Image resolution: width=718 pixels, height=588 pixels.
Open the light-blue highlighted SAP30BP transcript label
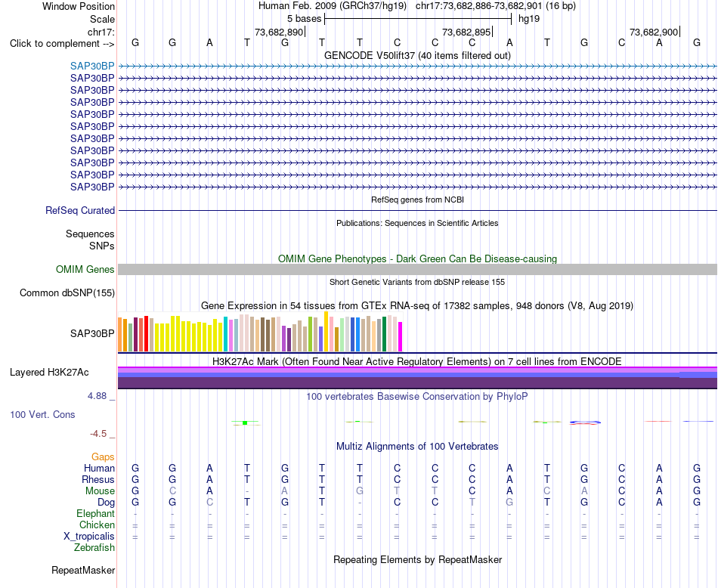[x=92, y=66]
